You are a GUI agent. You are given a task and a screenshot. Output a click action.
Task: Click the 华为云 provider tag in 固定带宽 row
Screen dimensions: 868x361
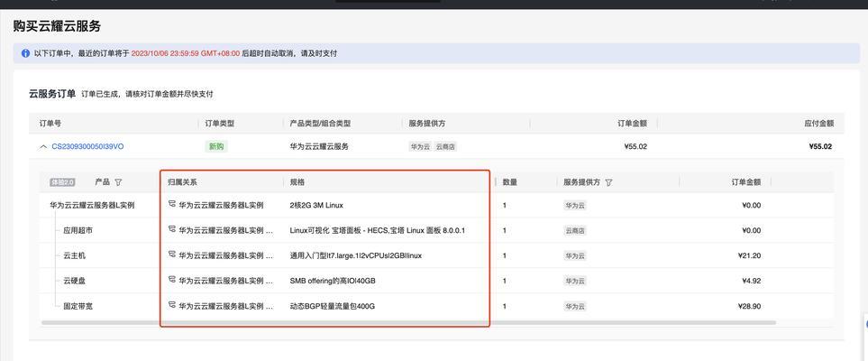tap(575, 306)
